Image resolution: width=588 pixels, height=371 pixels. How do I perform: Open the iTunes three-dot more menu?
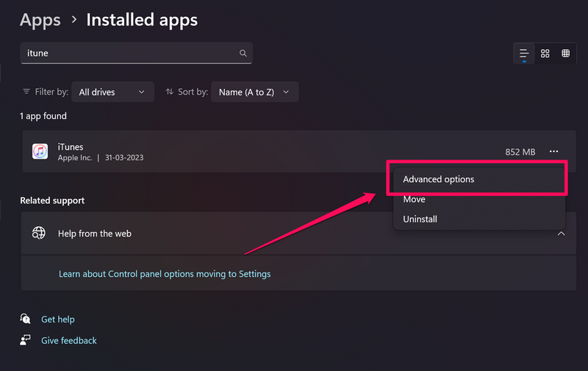(x=554, y=152)
